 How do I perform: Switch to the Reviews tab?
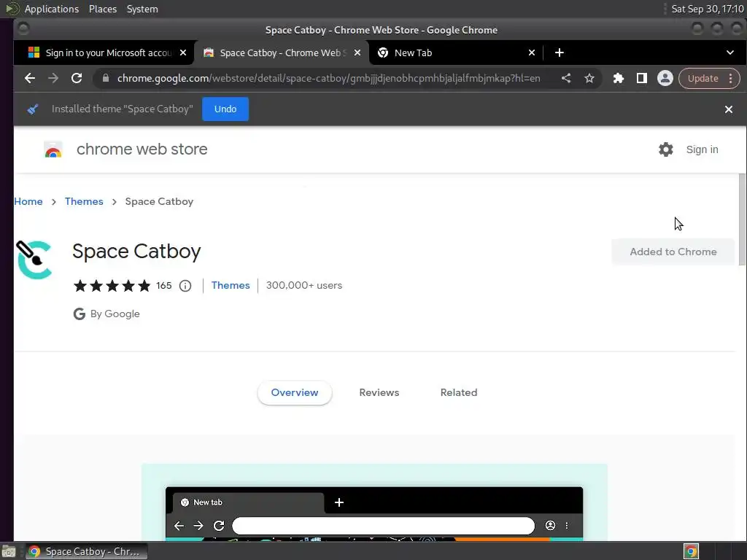(379, 393)
